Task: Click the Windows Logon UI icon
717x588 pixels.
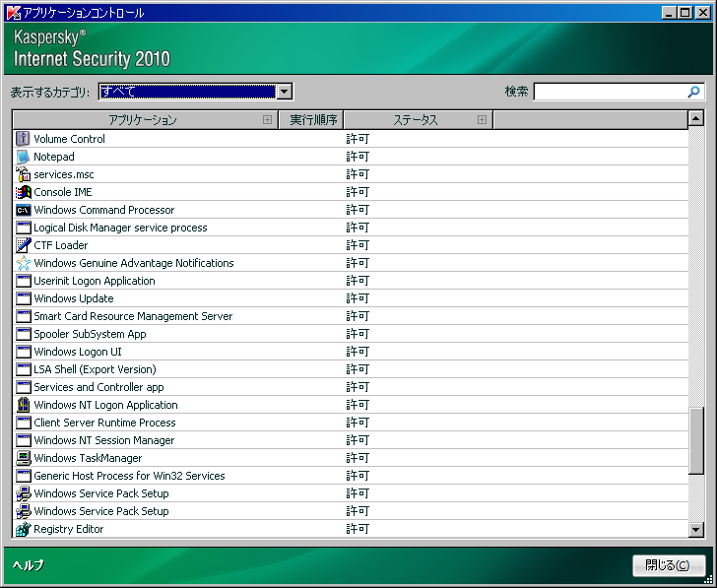Action: (x=23, y=352)
